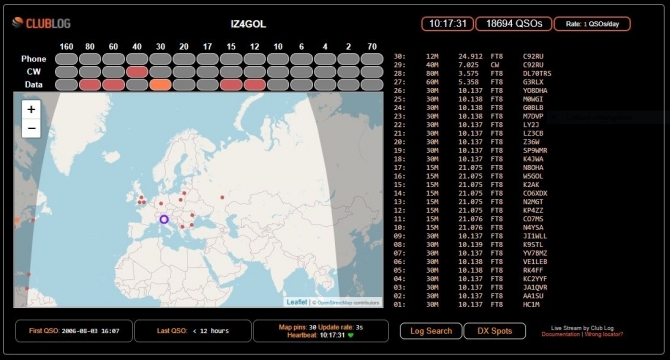Select log entry KC2YYF
The image size is (670, 360).
470,279
